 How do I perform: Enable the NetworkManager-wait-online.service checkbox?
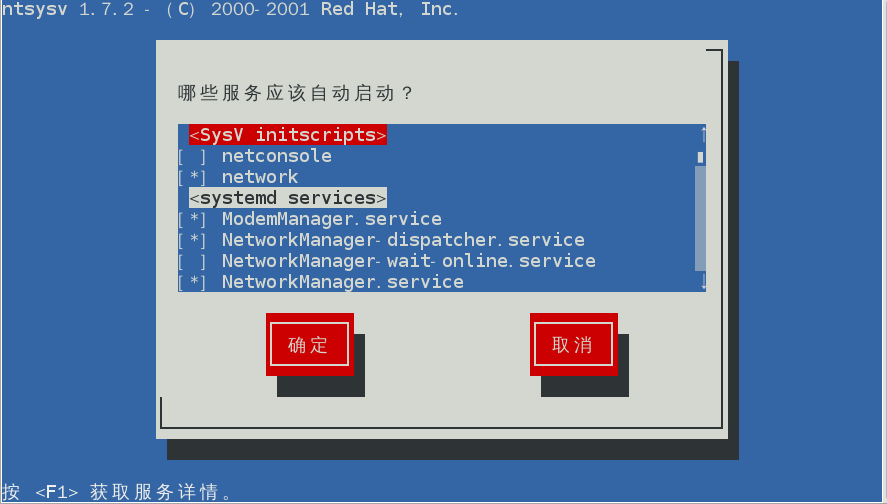pyautogui.click(x=192, y=261)
